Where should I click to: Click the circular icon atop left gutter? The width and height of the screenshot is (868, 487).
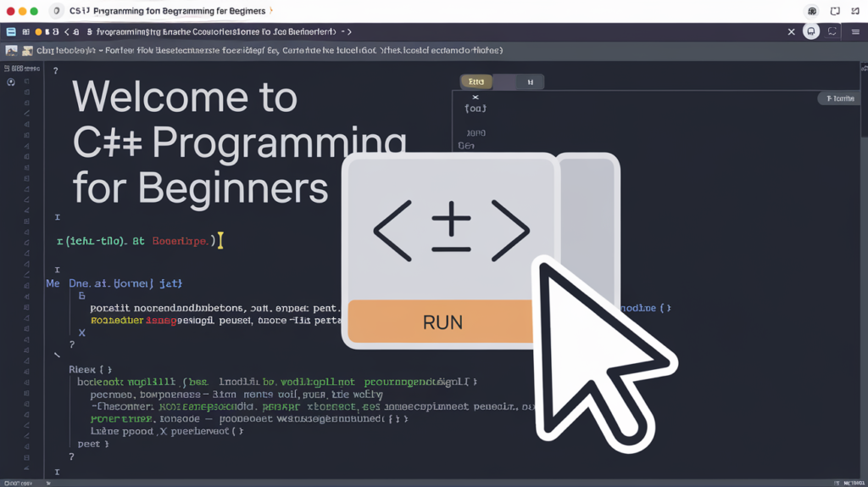[11, 82]
